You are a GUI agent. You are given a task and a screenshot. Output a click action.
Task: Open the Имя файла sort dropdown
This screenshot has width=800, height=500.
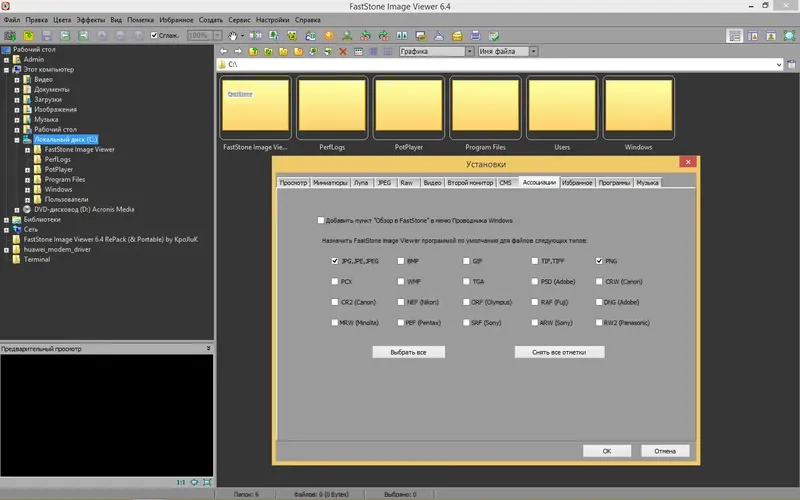(533, 52)
